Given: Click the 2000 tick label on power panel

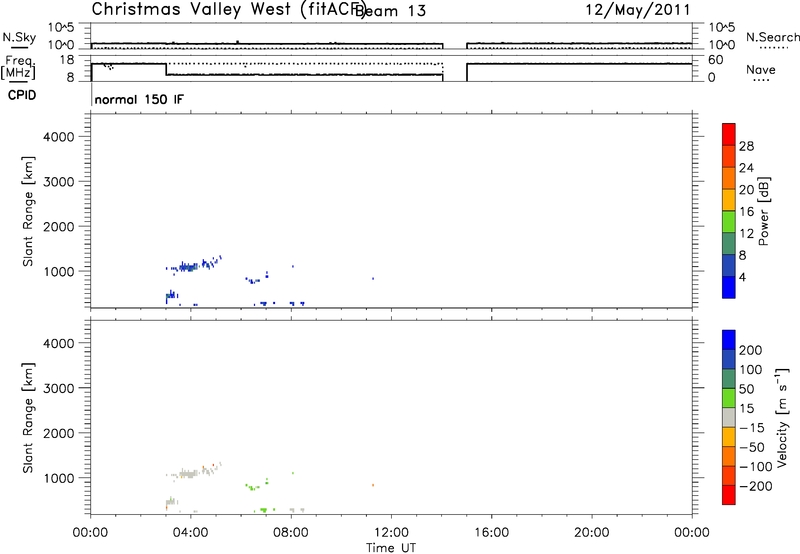Looking at the screenshot, I should pyautogui.click(x=59, y=226).
